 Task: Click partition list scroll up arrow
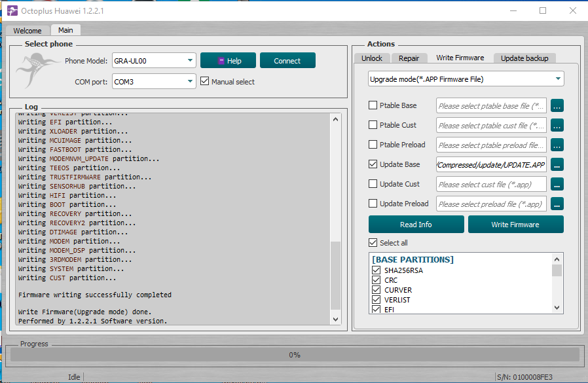557,259
